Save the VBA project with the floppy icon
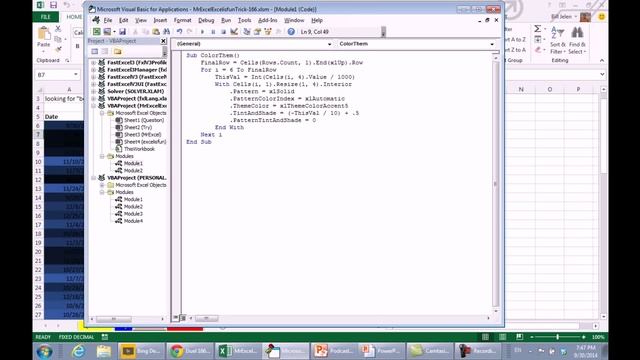The image size is (640, 360). pyautogui.click(x=122, y=31)
